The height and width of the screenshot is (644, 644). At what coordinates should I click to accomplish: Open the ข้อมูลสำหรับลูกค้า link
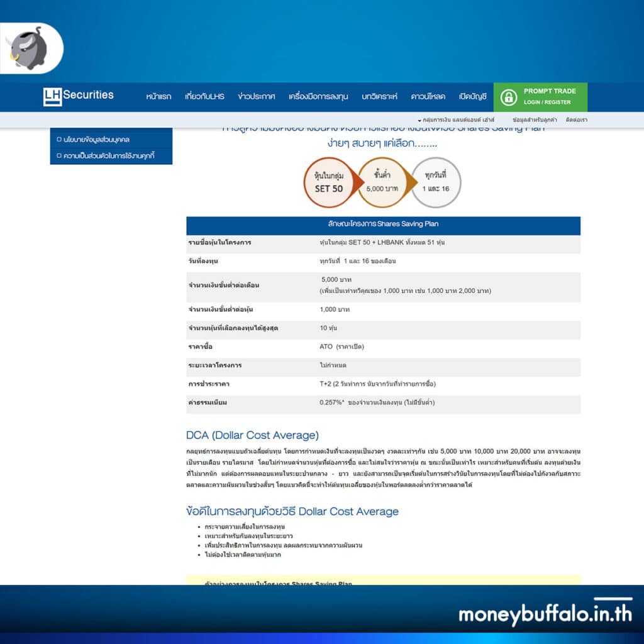[x=535, y=119]
